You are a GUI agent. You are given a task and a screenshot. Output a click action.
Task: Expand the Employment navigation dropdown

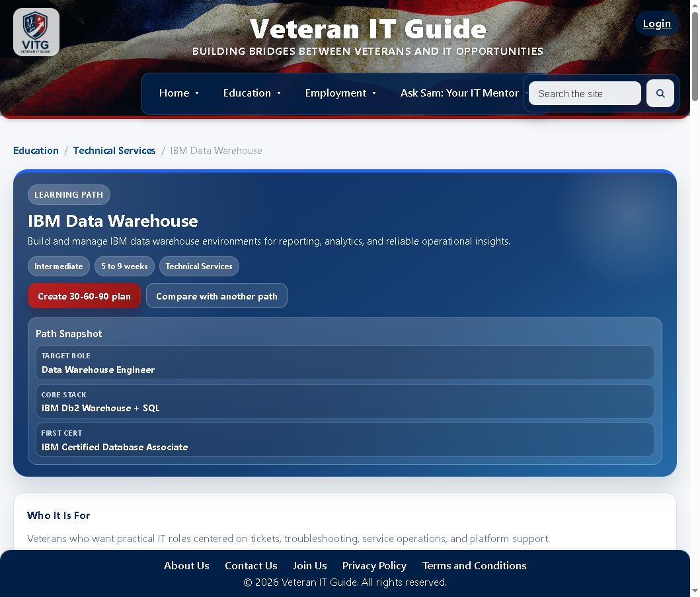pos(340,93)
